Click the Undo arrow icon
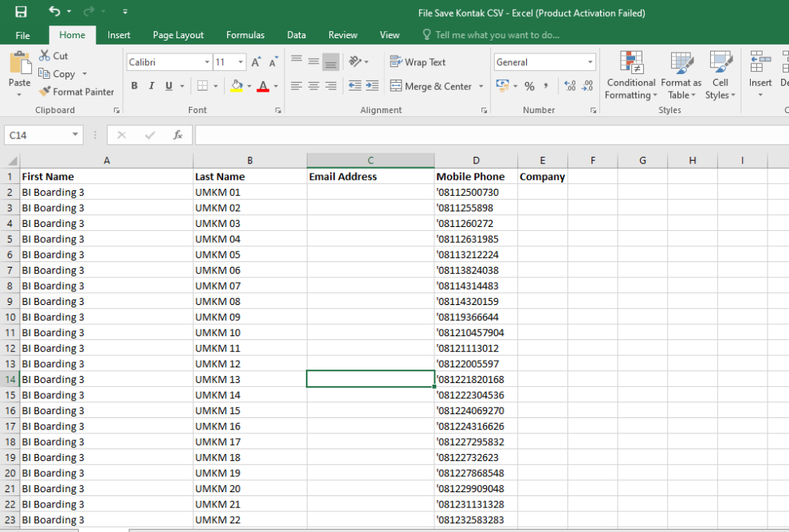This screenshot has width=789, height=532. tap(54, 12)
